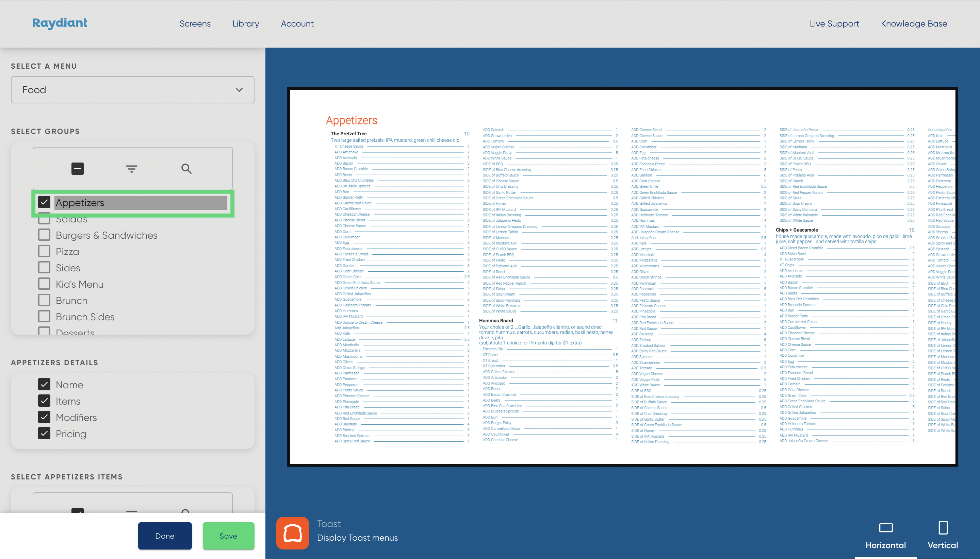
Task: Click the deselect-all minus icon in groups
Action: click(78, 169)
